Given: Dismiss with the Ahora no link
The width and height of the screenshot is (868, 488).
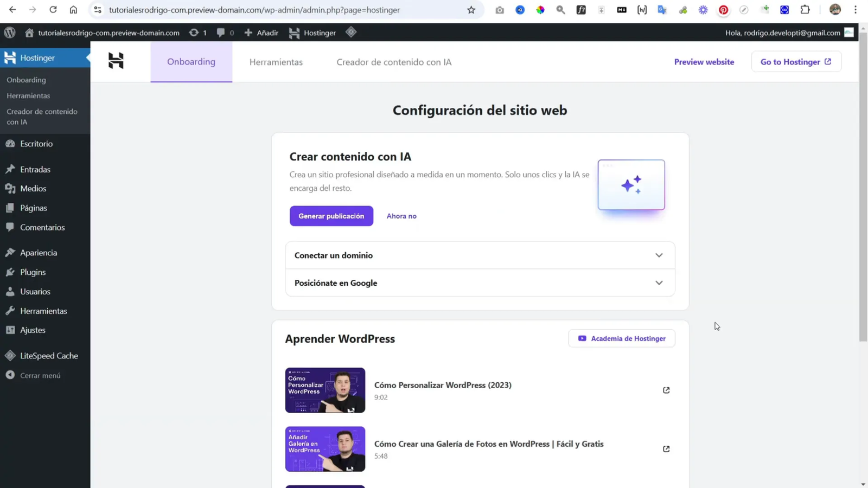Looking at the screenshot, I should pyautogui.click(x=401, y=216).
